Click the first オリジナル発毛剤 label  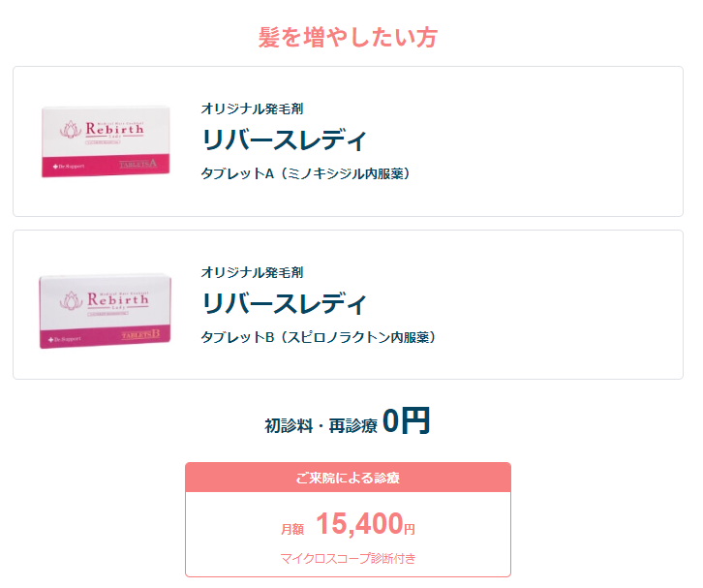coord(252,108)
